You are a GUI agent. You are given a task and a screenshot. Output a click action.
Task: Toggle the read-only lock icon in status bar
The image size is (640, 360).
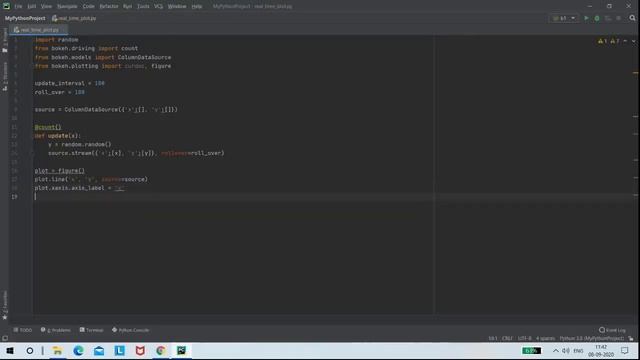coord(631,338)
